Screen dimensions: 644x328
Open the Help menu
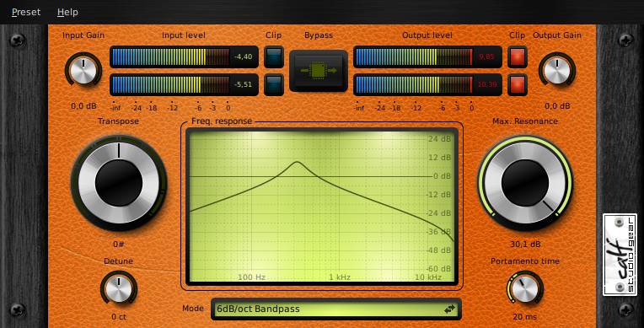[67, 13]
